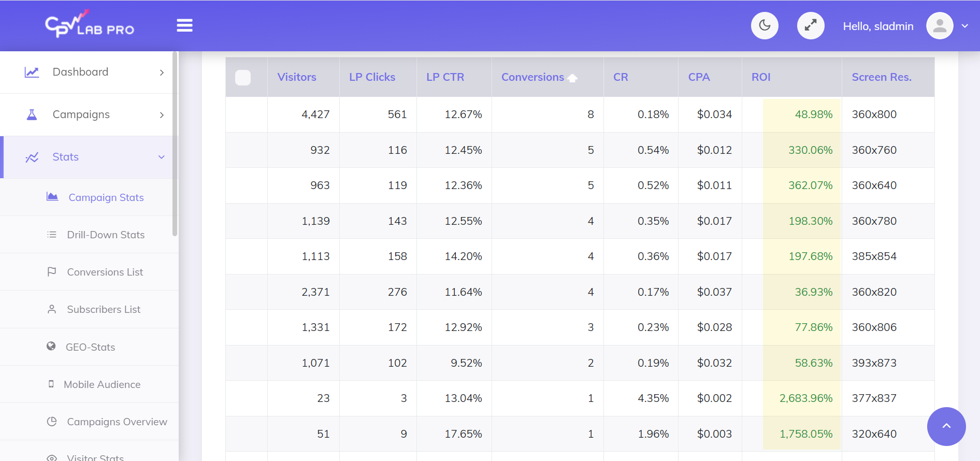
Task: Sort table by CPA column
Action: pyautogui.click(x=699, y=77)
